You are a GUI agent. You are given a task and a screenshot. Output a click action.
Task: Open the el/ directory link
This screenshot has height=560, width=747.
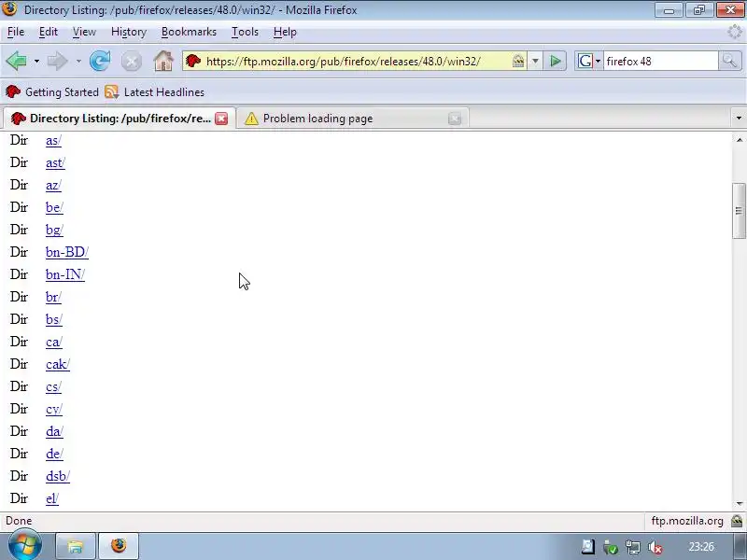pyautogui.click(x=52, y=498)
